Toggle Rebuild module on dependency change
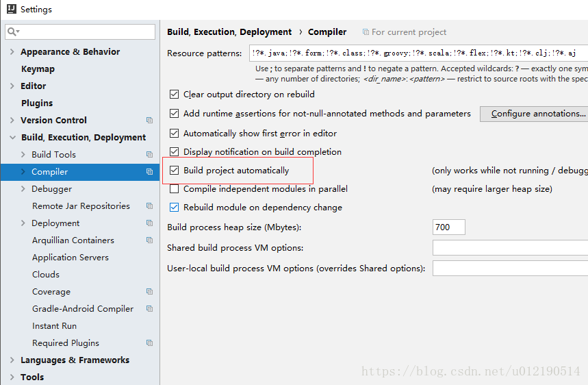Screen dimensions: 588x385 (174, 207)
